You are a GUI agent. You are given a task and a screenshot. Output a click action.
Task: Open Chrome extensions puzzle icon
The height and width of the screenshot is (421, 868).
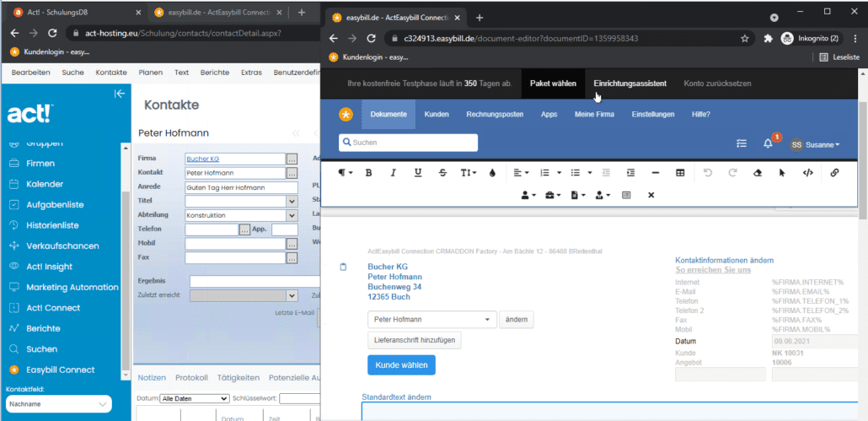click(768, 39)
